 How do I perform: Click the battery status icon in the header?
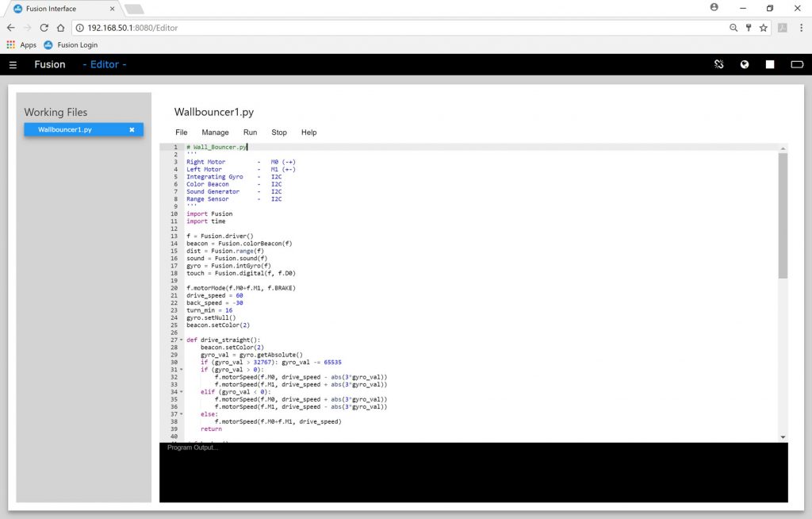pos(797,64)
